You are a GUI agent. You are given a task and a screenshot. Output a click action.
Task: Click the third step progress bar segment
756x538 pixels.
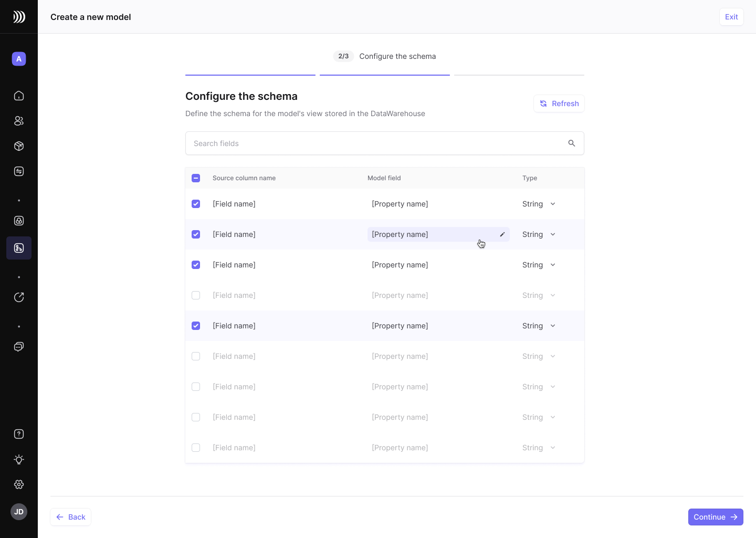[x=519, y=75]
